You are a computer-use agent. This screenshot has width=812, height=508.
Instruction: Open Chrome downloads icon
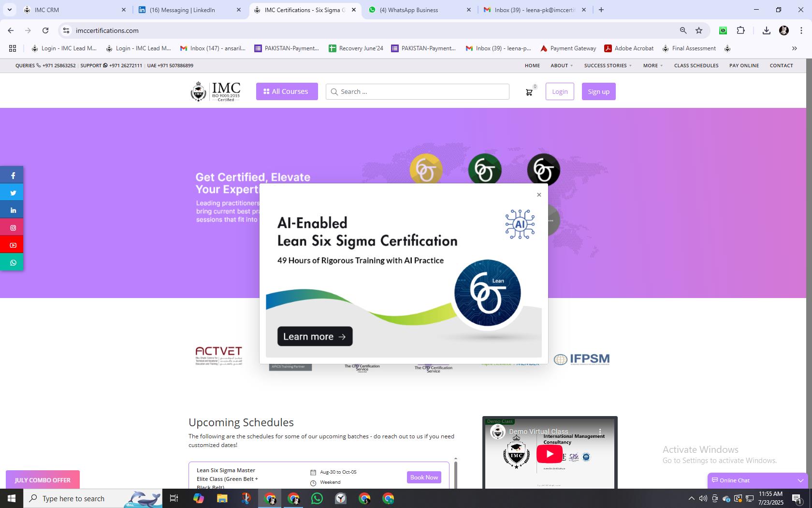[x=766, y=30]
